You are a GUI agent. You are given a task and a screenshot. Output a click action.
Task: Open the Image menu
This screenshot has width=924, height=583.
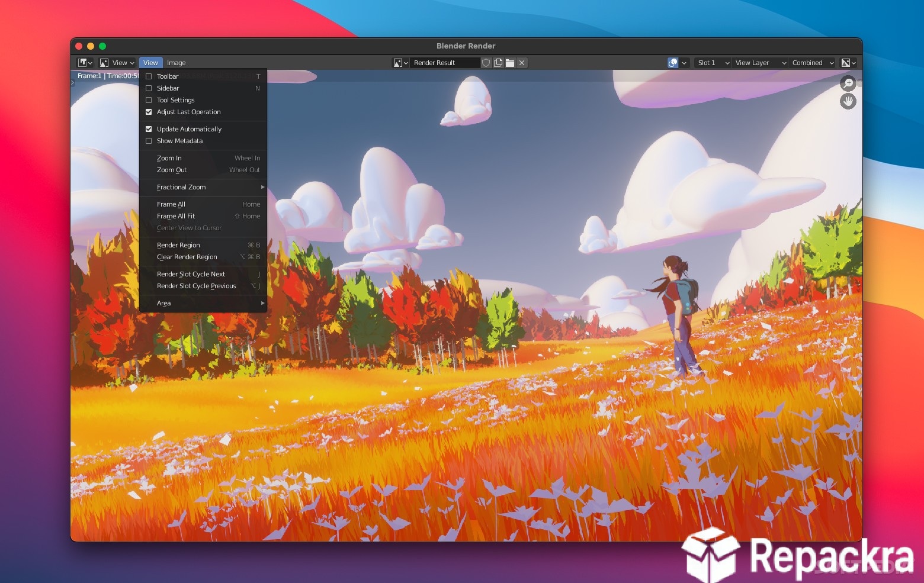pyautogui.click(x=176, y=63)
